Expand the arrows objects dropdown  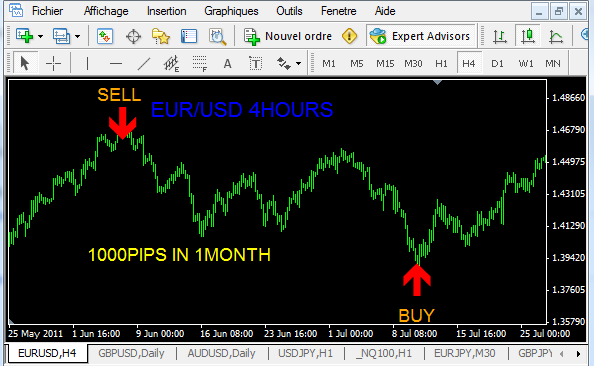pyautogui.click(x=299, y=63)
